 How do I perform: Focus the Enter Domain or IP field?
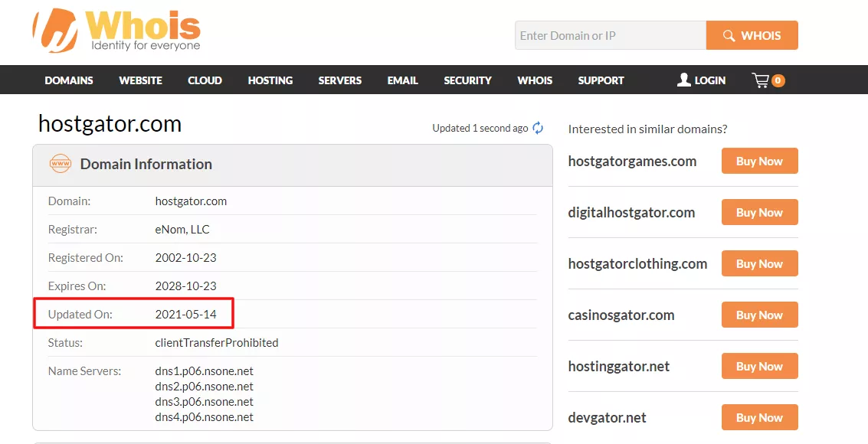pyautogui.click(x=611, y=35)
